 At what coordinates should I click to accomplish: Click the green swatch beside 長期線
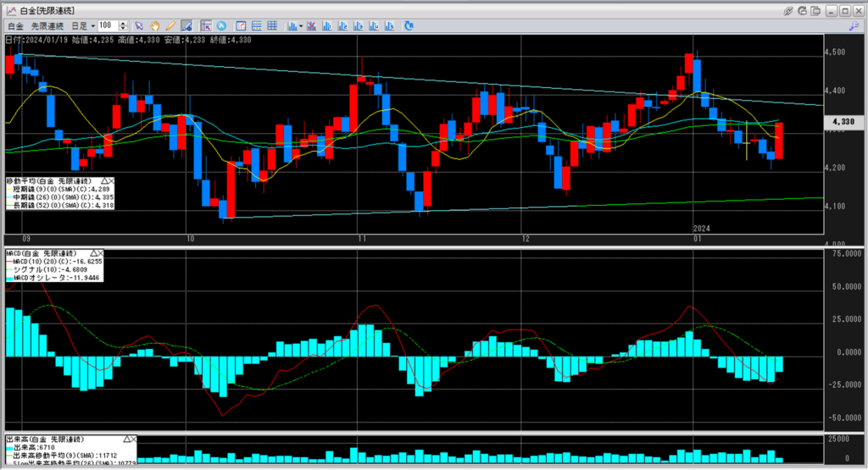(9, 206)
